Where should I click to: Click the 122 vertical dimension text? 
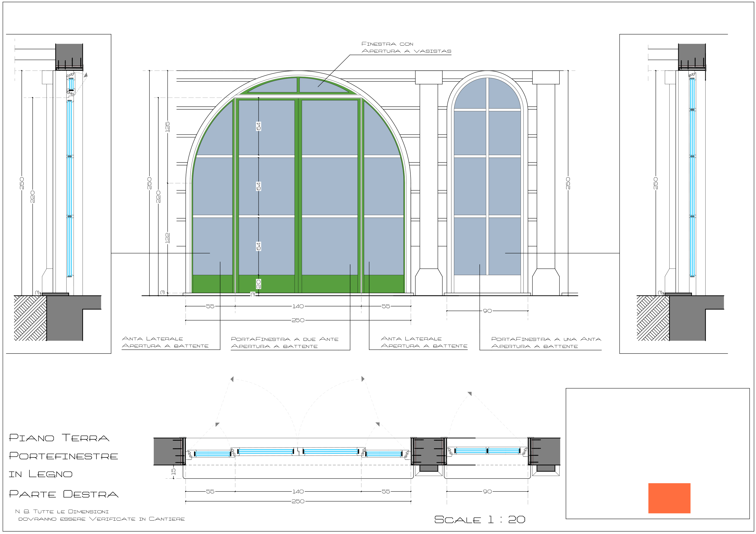[x=167, y=238]
